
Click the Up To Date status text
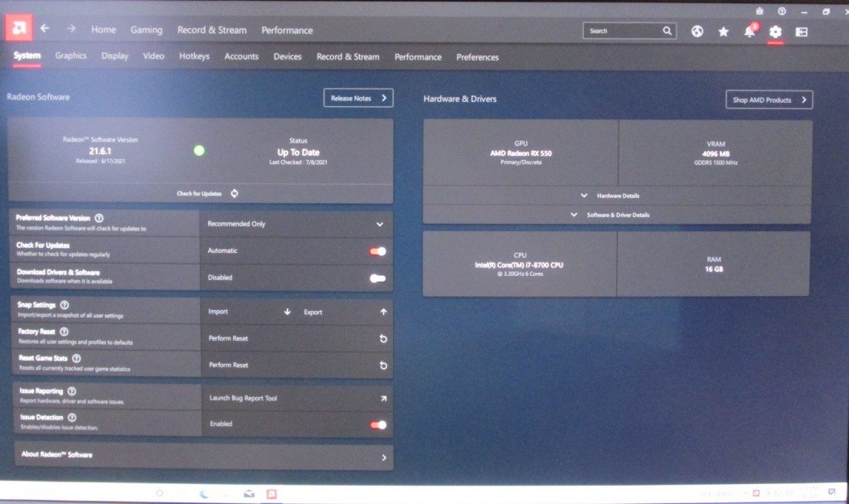coord(298,153)
